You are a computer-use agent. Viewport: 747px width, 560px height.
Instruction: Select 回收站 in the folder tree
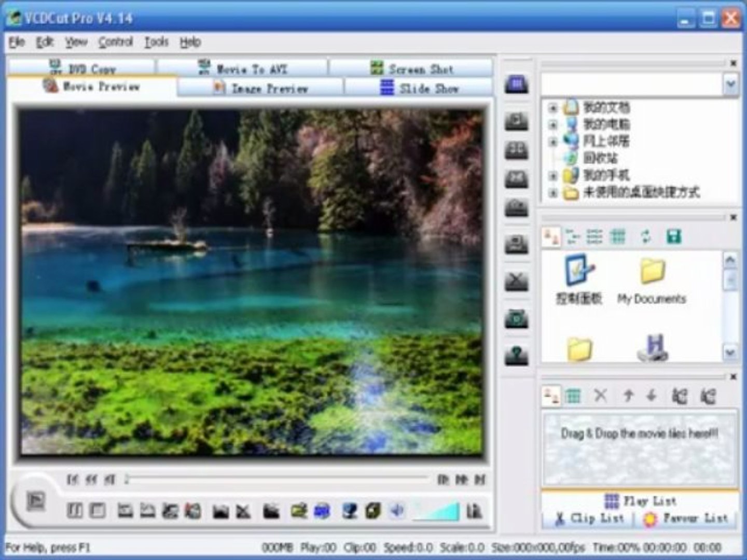pos(601,158)
